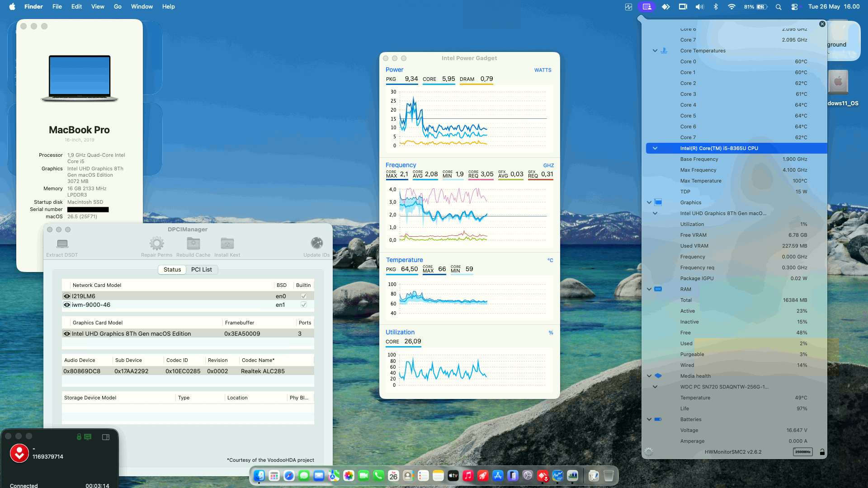Click the AnyDesk ID 1169379714
This screenshot has height=488, width=868.
48,457
